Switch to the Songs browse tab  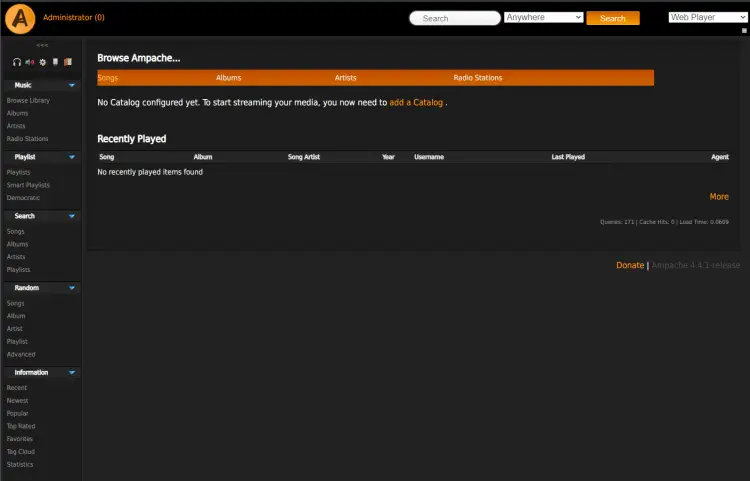108,78
